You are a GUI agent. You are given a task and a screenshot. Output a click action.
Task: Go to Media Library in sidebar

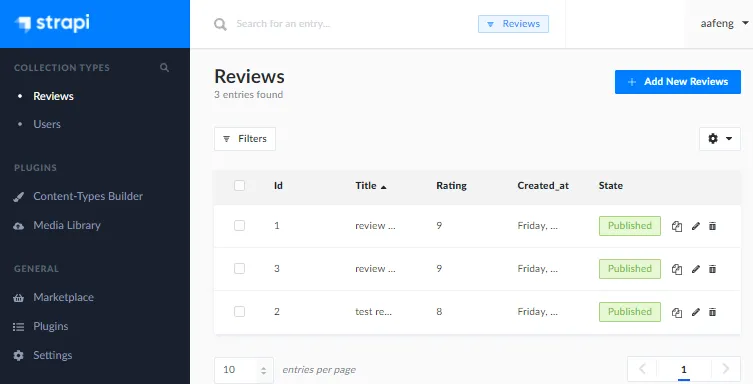coord(67,225)
